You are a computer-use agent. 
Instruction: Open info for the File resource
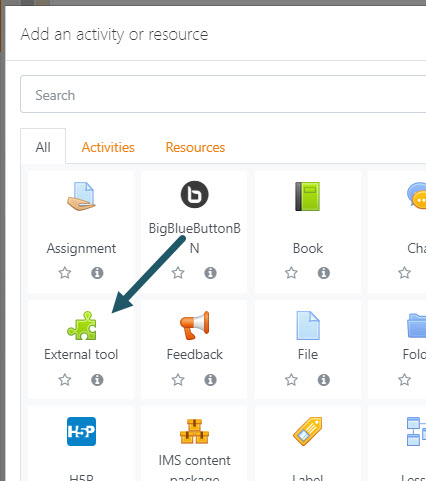click(x=324, y=380)
